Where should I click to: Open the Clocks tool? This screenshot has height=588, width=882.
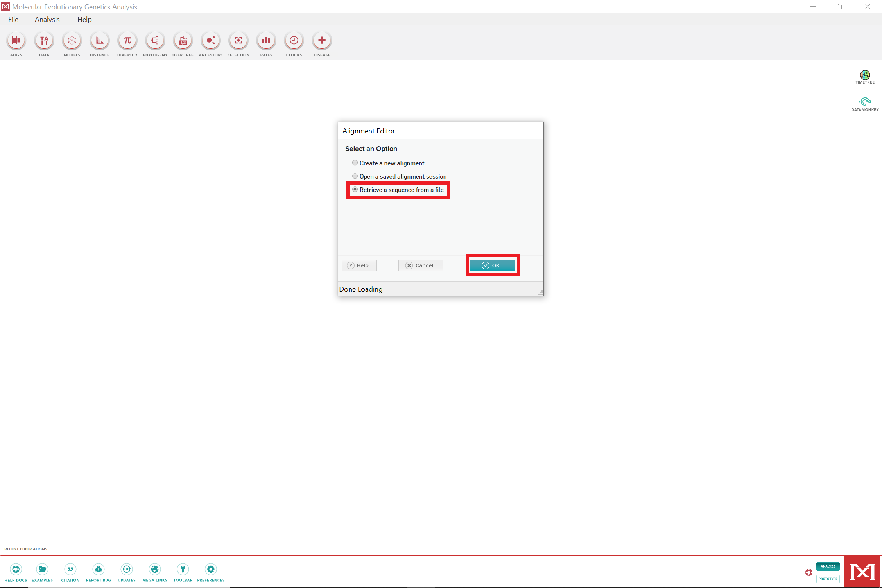point(294,41)
